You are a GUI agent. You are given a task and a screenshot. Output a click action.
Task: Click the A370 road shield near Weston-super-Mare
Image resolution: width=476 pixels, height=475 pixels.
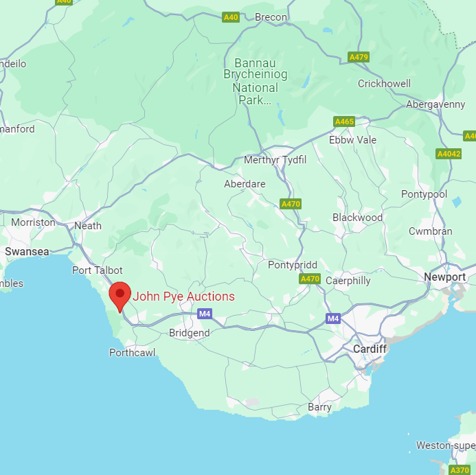coord(460,470)
